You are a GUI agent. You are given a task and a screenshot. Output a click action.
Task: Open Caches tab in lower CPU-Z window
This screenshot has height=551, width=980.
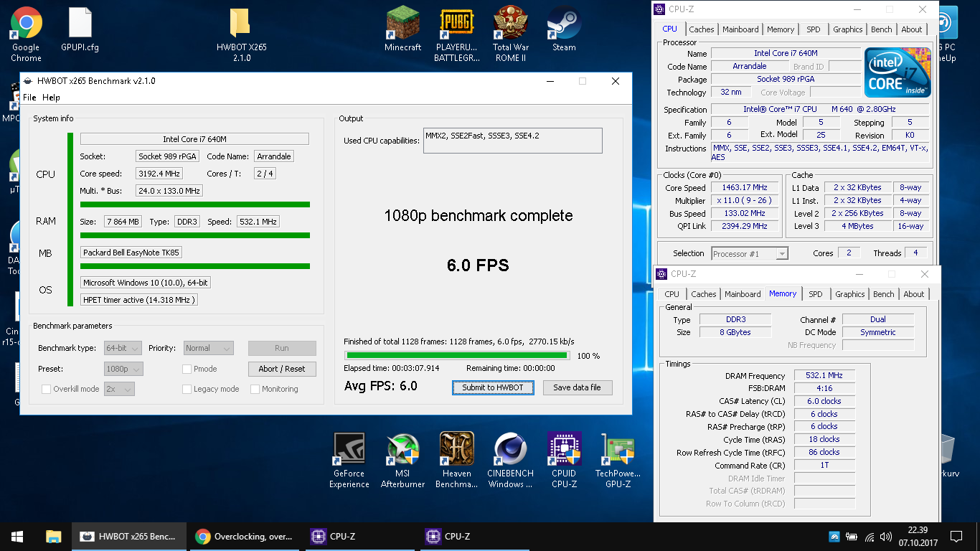703,294
